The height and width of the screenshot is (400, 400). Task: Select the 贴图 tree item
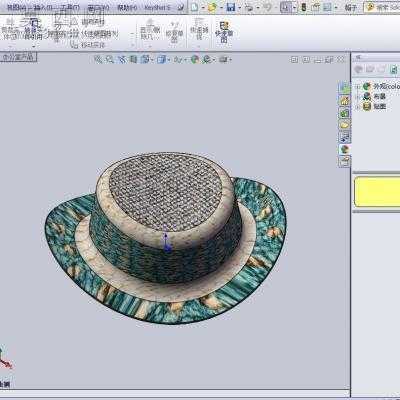[x=379, y=106]
